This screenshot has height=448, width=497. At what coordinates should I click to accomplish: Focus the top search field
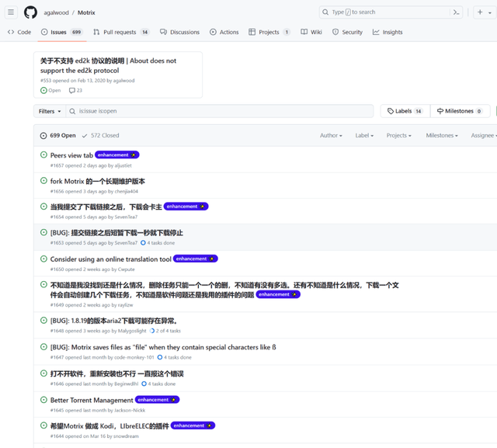pos(391,12)
